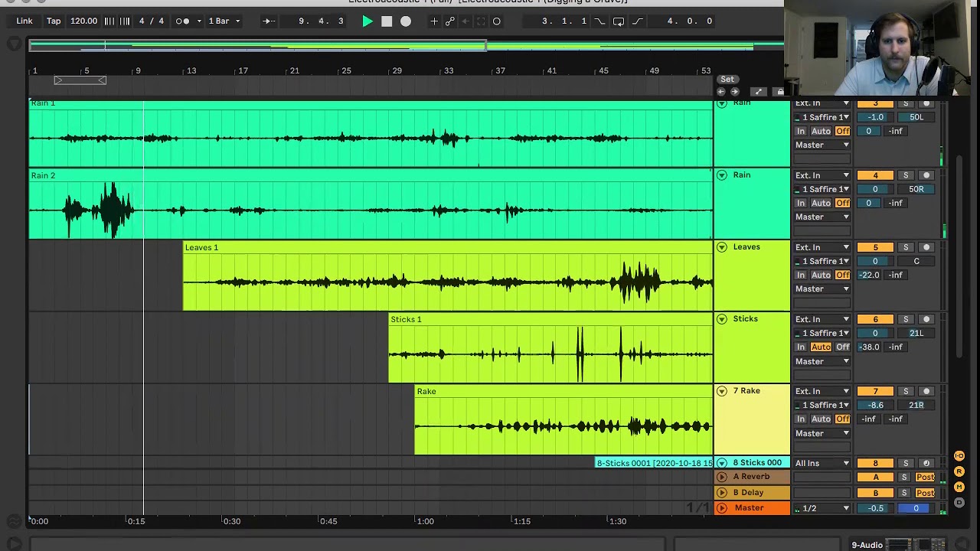Go to next locator arrow

pyautogui.click(x=734, y=92)
